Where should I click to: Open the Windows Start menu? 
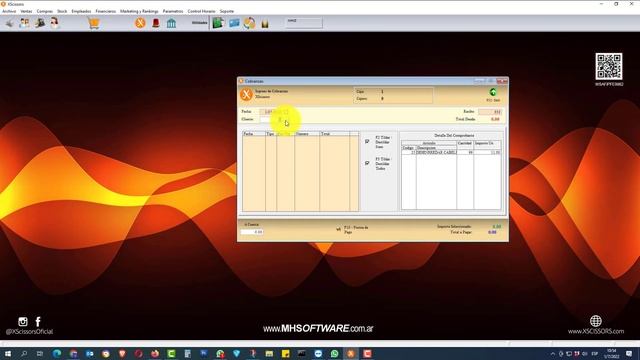pos(7,353)
